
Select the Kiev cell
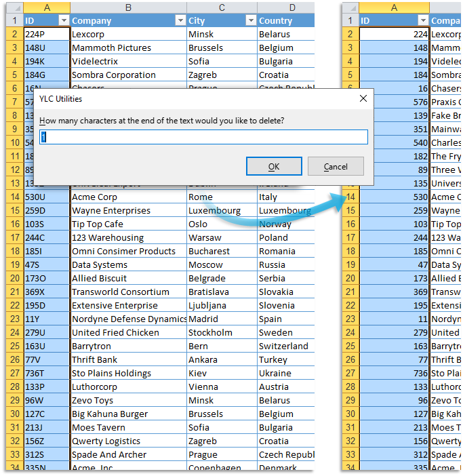[222, 373]
